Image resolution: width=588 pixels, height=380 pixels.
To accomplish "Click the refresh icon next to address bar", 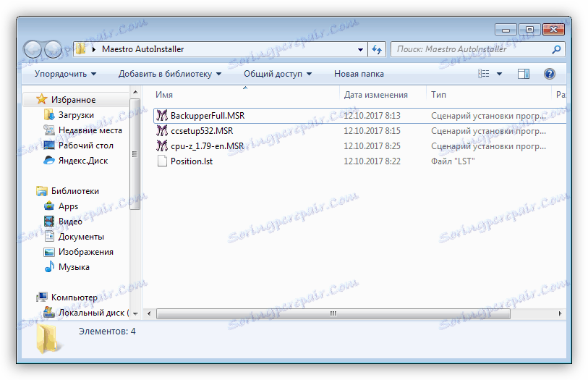I will pos(377,49).
